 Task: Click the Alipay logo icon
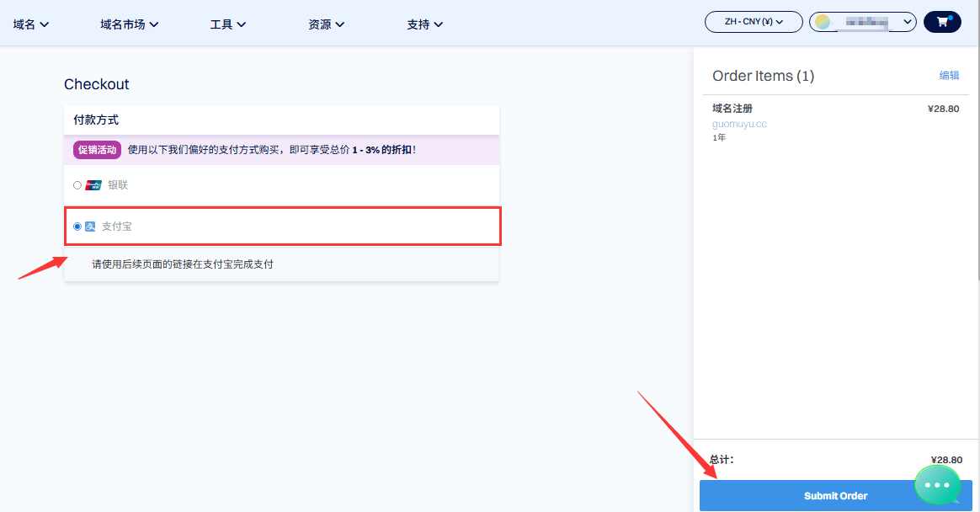click(90, 227)
